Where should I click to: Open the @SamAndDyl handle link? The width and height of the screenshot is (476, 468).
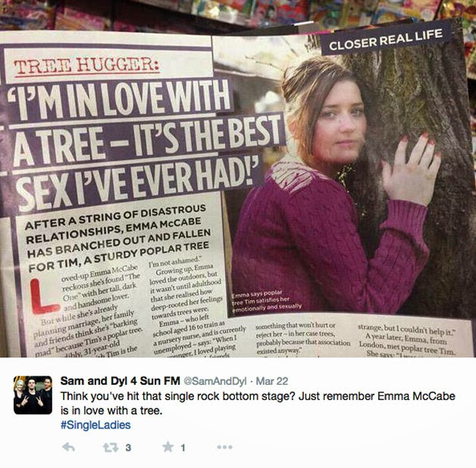215,381
